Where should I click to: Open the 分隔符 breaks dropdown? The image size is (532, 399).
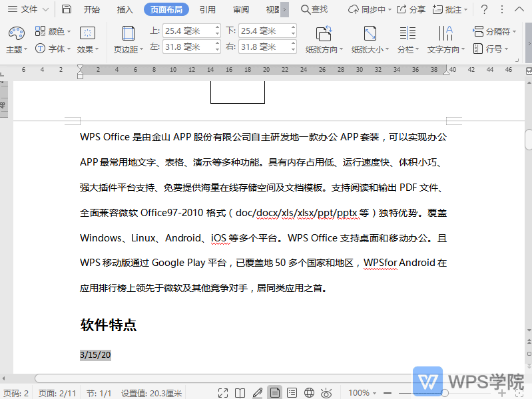click(x=494, y=31)
